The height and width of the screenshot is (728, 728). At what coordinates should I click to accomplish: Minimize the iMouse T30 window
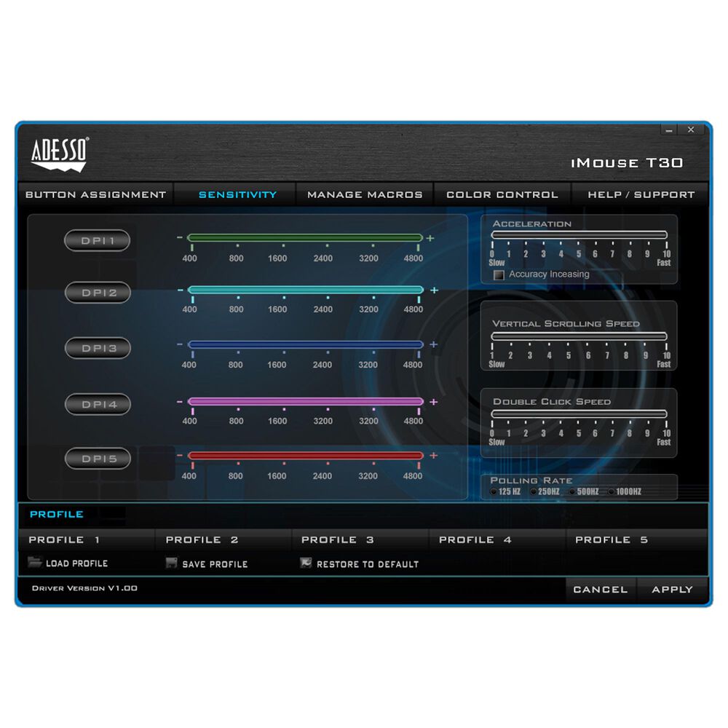[x=669, y=130]
